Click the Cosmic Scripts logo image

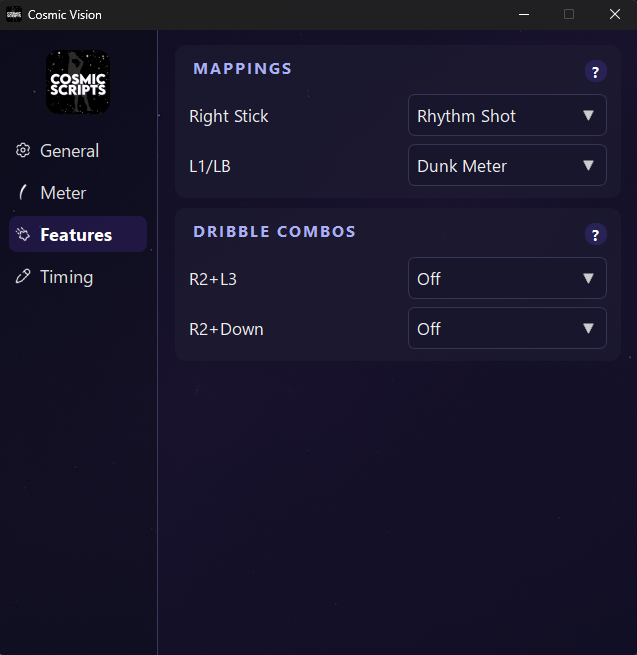[x=78, y=82]
